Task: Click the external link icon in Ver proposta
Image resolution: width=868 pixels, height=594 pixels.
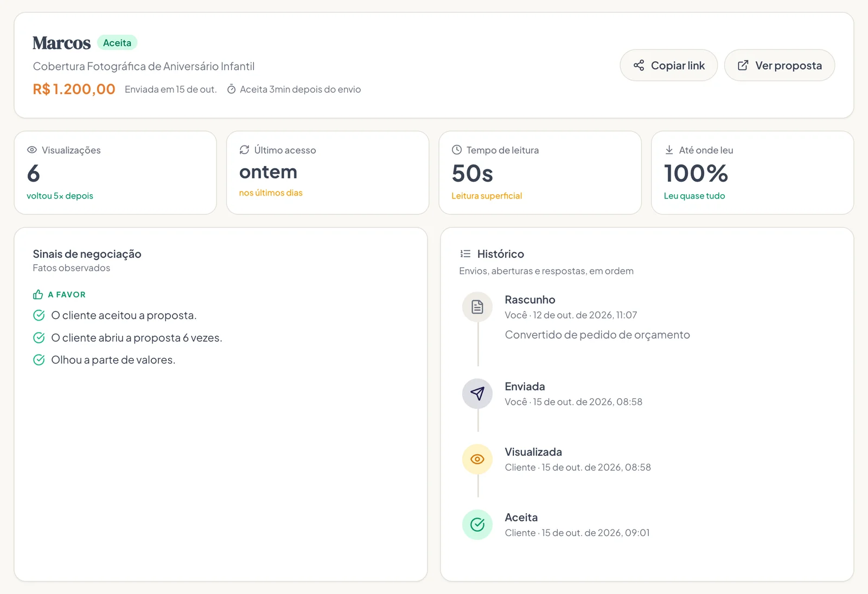Action: click(743, 66)
